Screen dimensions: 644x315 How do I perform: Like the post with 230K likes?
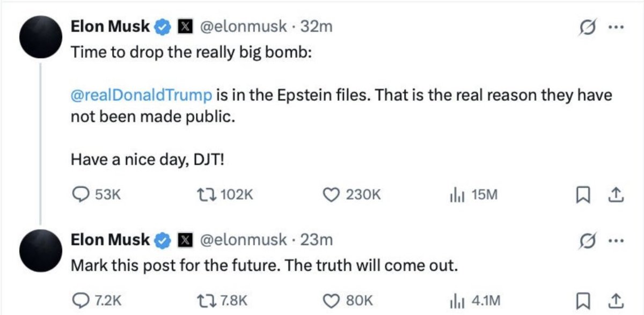[332, 195]
